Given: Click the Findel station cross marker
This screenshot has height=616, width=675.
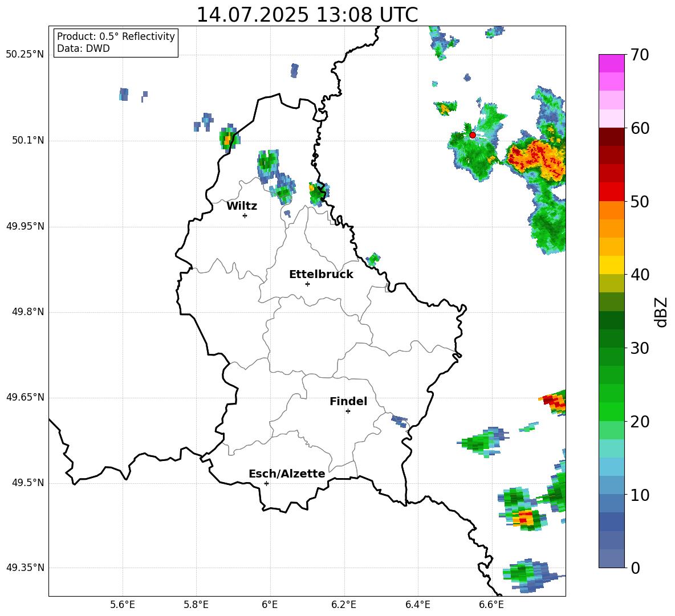Looking at the screenshot, I should 348,411.
